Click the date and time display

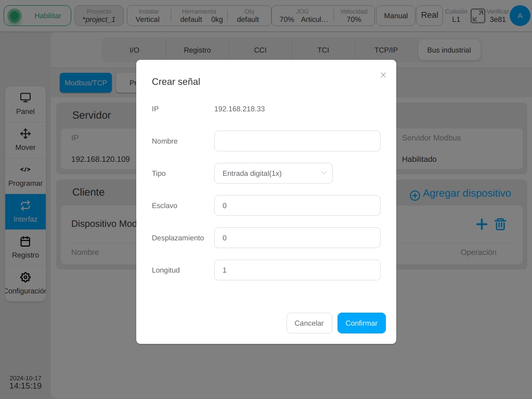point(25,382)
